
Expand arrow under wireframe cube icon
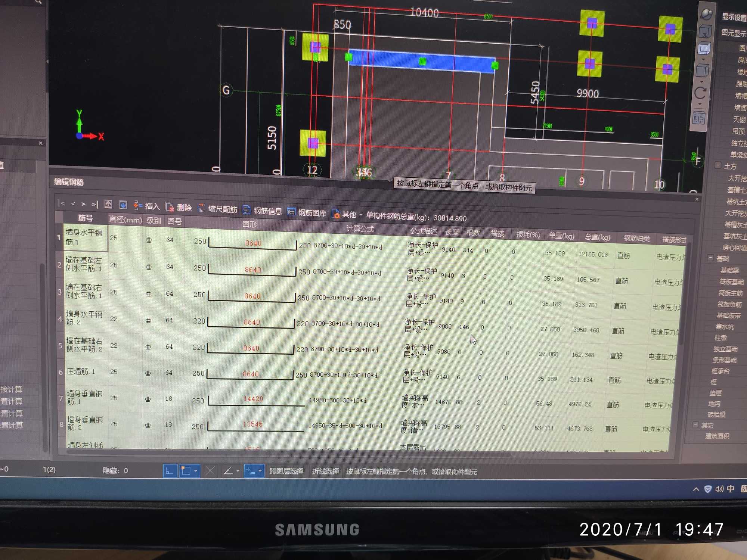tap(703, 59)
